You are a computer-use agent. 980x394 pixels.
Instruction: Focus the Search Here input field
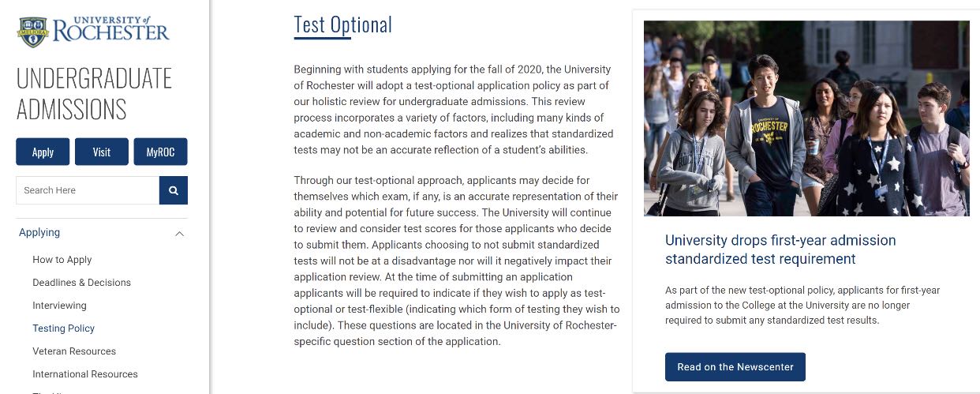(87, 190)
